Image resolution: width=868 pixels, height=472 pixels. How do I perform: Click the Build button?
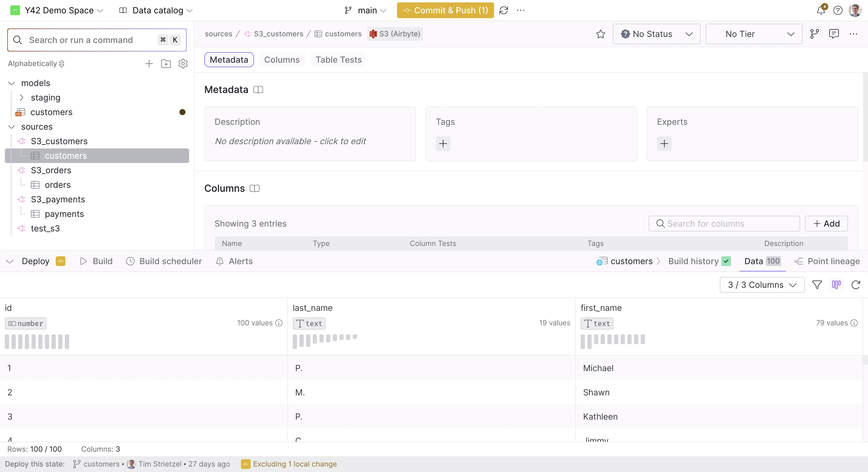coord(96,261)
